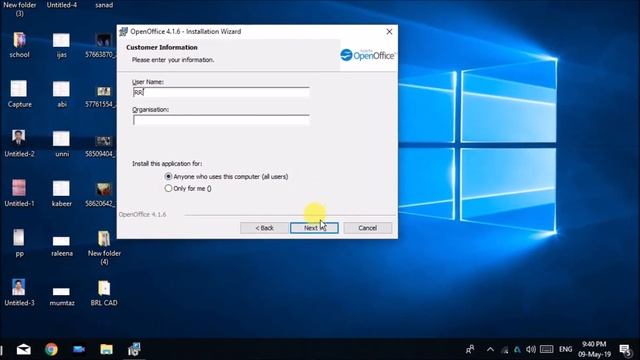Select the mumtaz desktop file
Viewport: 640px width, 360px height.
[62, 296]
